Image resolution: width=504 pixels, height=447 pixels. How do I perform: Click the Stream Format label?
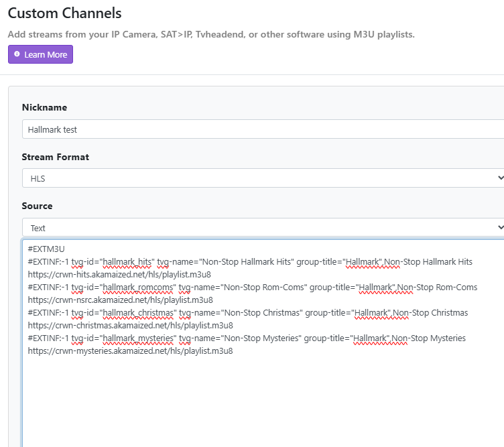point(56,157)
